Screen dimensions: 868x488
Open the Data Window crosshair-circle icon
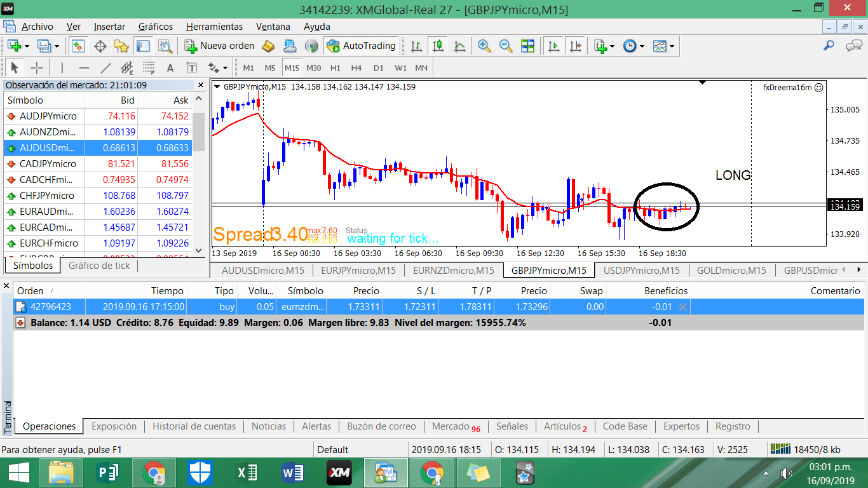(x=100, y=46)
